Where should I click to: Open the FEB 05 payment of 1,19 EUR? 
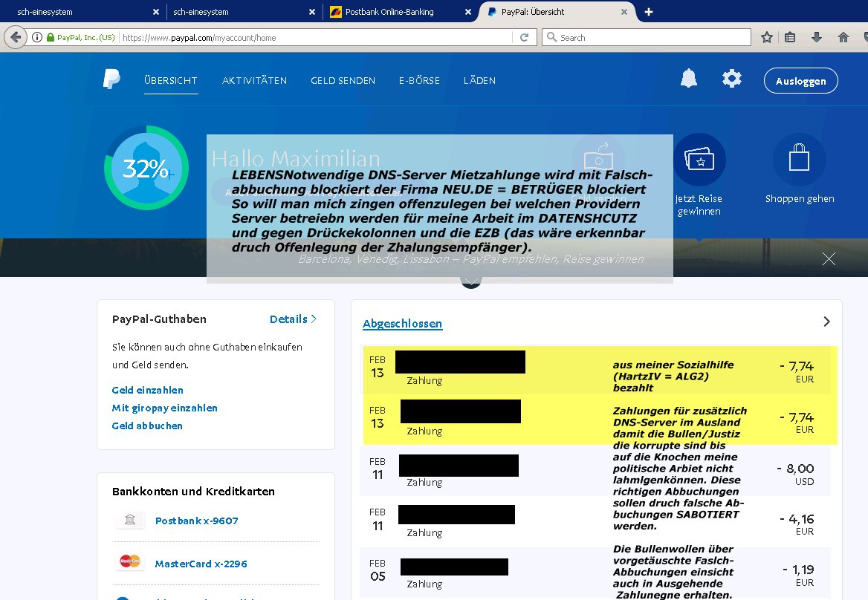[x=595, y=573]
